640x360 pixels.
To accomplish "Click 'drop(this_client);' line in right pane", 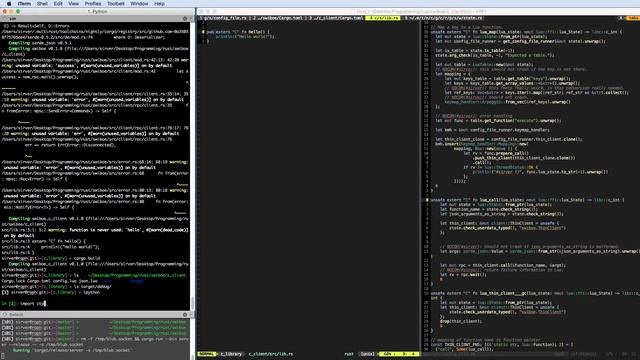I will 461,321.
